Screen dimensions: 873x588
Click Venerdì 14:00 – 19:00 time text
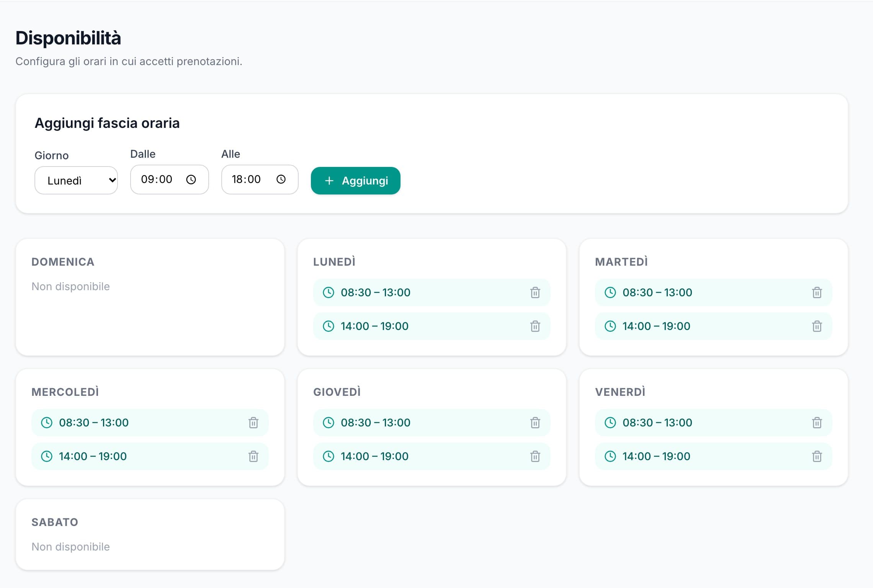[x=656, y=456]
